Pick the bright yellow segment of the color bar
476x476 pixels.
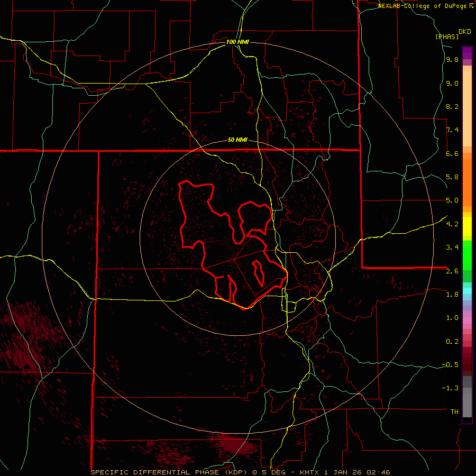tap(467, 226)
